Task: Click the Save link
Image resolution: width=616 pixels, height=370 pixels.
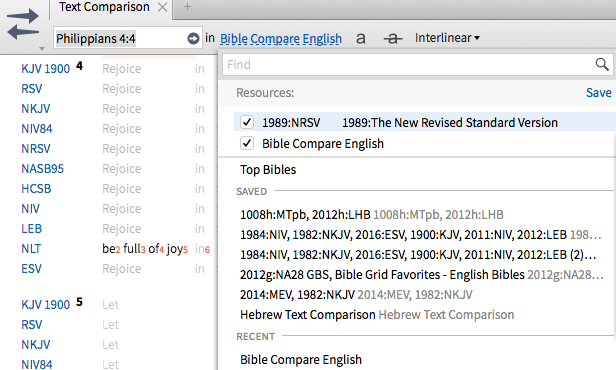Action: point(599,93)
